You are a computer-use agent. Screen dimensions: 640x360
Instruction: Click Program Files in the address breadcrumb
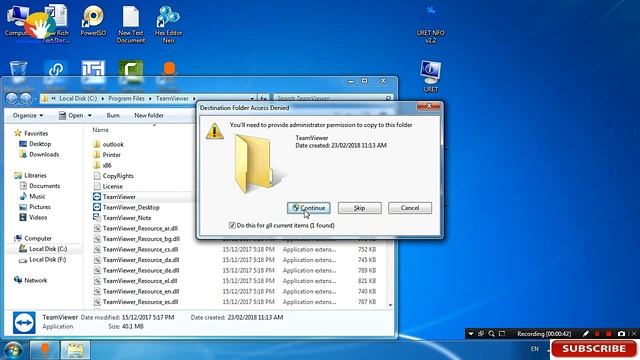click(127, 98)
